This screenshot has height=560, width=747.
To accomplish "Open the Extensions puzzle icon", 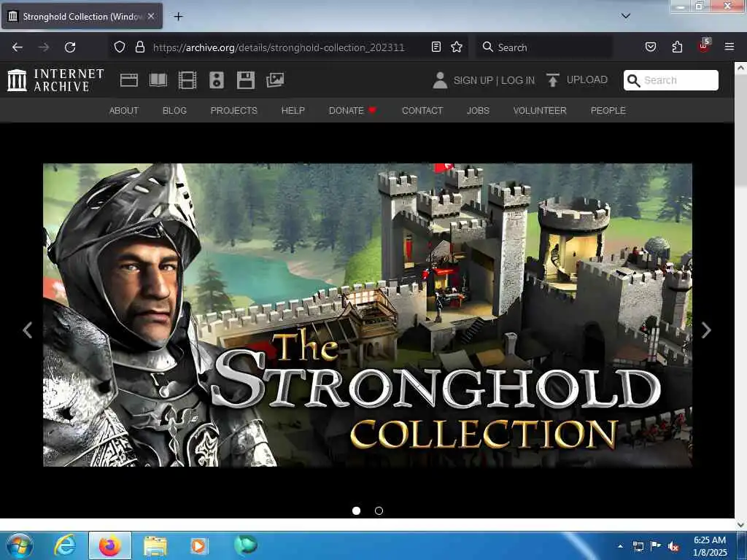I will (x=677, y=47).
